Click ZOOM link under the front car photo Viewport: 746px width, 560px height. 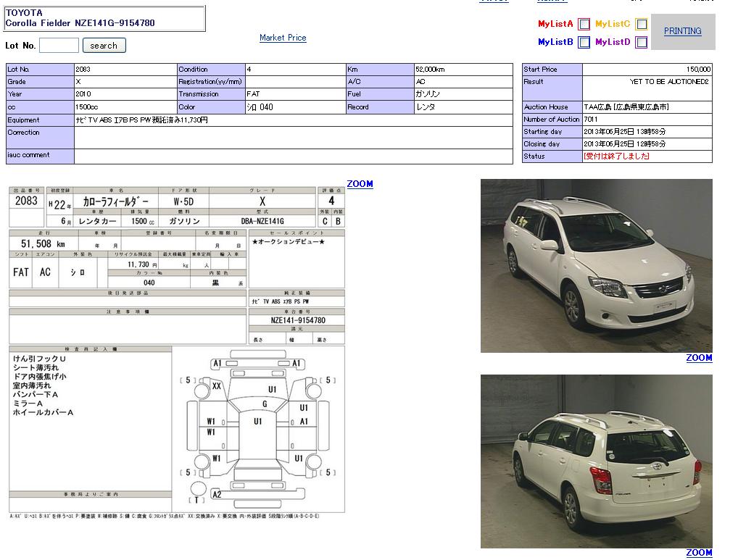(x=699, y=358)
